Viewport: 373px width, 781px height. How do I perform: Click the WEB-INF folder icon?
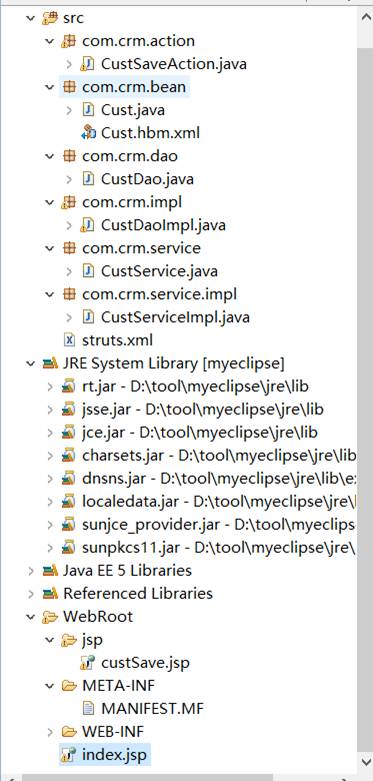69,732
